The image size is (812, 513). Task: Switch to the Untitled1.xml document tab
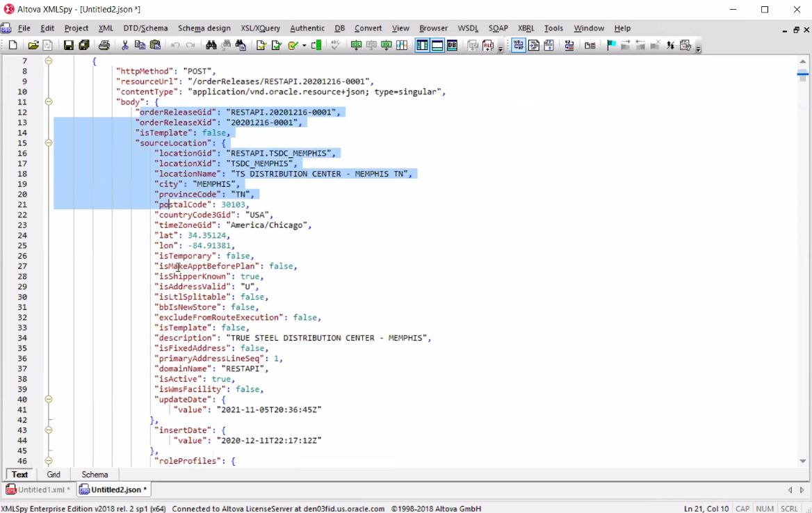38,489
